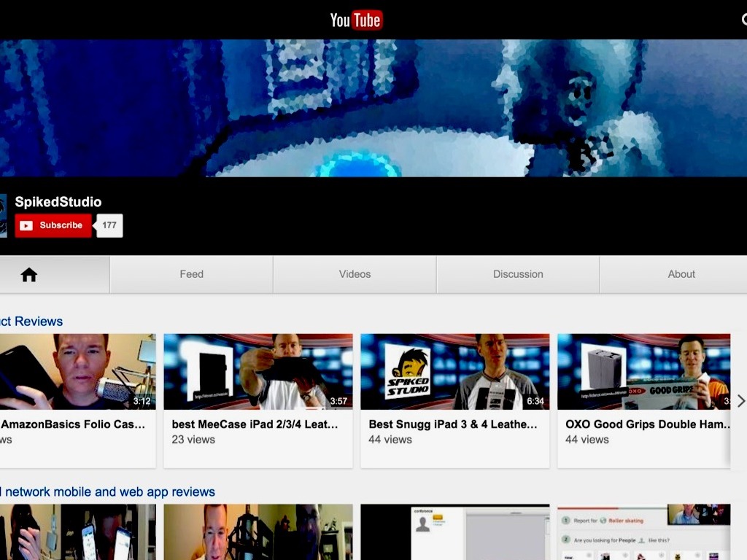747x560 pixels.
Task: Open the best MeeCase iPad video title
Action: point(254,424)
